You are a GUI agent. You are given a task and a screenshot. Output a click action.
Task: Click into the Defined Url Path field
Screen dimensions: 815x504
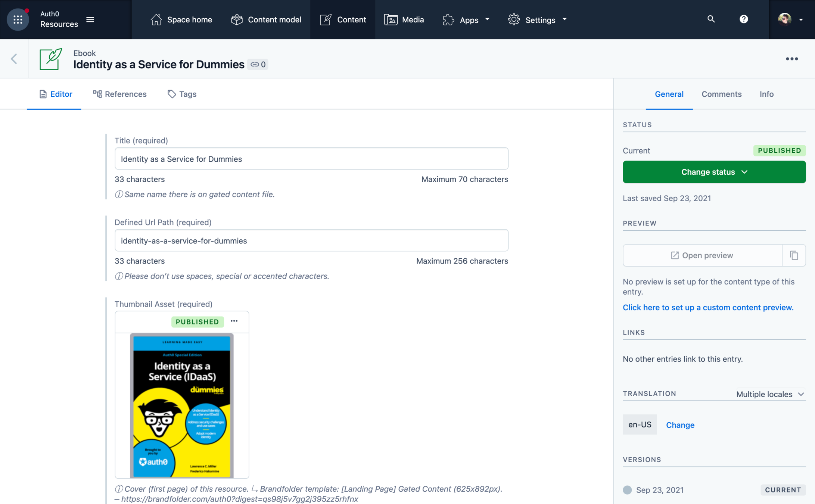coord(311,240)
